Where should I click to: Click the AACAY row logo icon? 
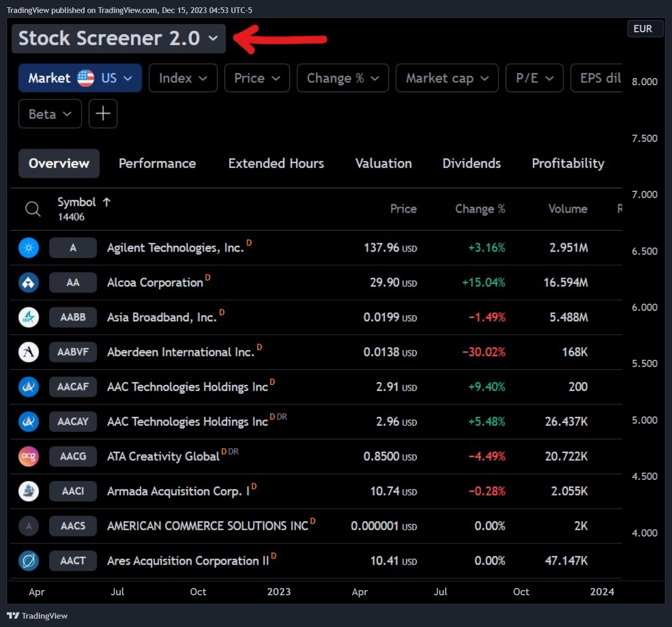(x=29, y=422)
